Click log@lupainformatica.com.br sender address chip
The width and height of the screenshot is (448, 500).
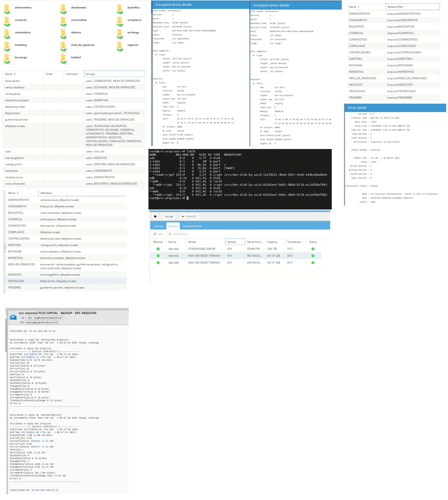45,318
